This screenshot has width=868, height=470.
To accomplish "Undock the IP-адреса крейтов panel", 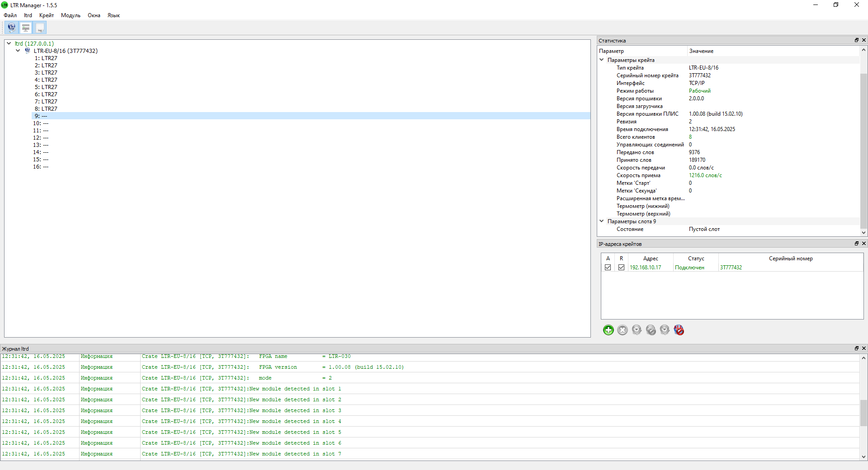I will click(x=856, y=243).
